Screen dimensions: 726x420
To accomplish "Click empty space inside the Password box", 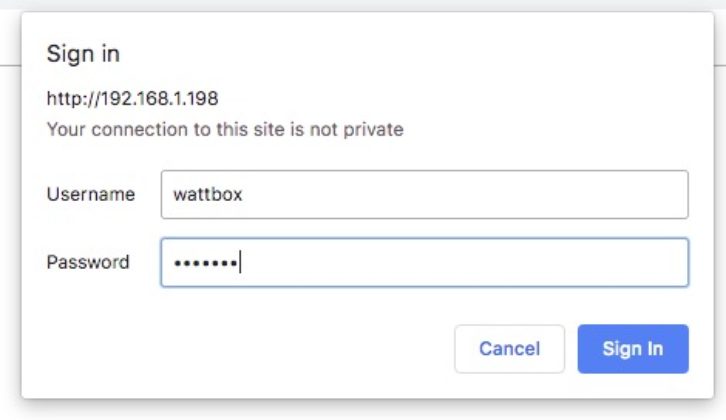I will click(x=463, y=263).
